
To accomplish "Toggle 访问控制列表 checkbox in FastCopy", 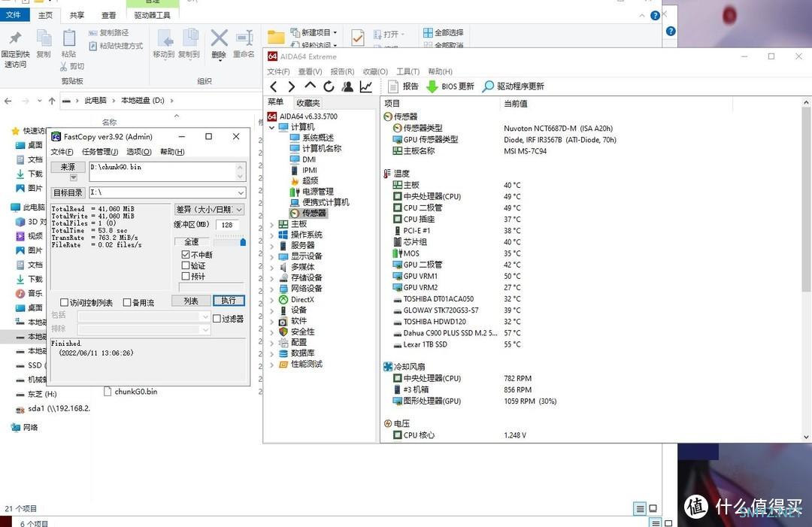I will pyautogui.click(x=64, y=302).
